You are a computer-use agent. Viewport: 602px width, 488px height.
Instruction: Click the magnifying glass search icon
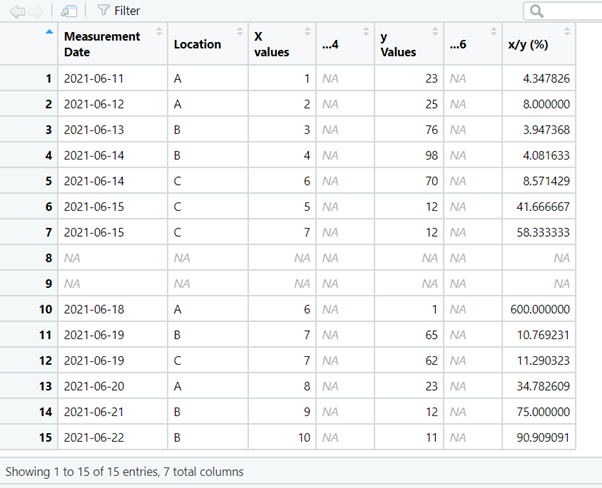[537, 11]
